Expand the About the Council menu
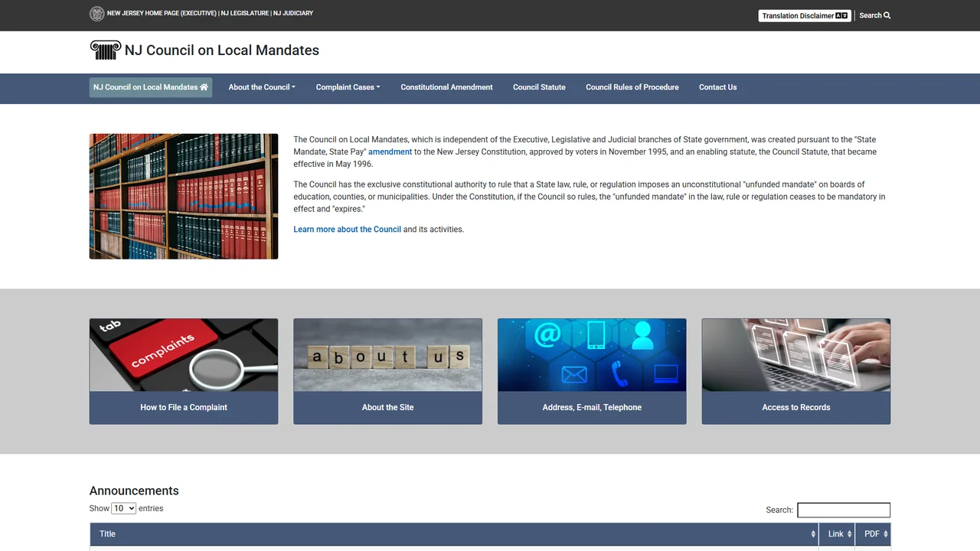 click(x=262, y=87)
